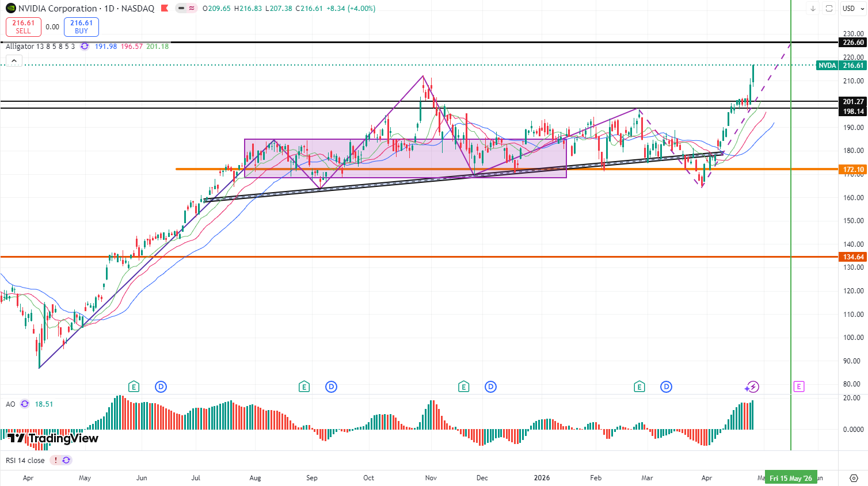Click the upcoming earnings marker in purple
The width and height of the screenshot is (868, 486).
pos(798,387)
